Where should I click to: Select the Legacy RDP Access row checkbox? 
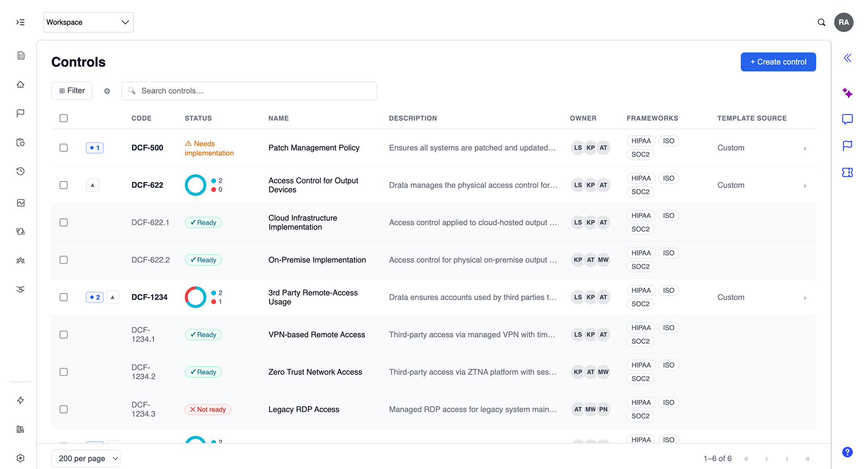(x=64, y=409)
